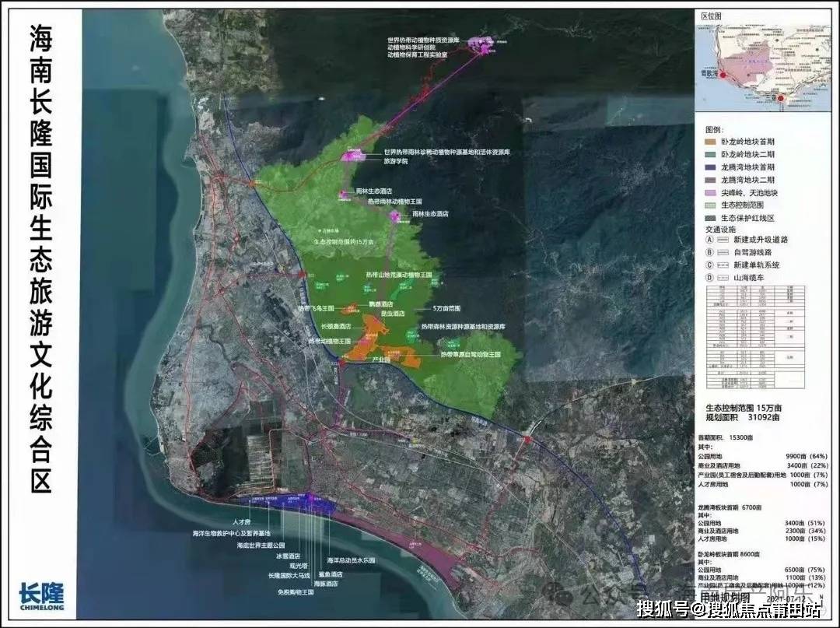
Task: Click the 冰雪酒店 label
Action: 288,556
